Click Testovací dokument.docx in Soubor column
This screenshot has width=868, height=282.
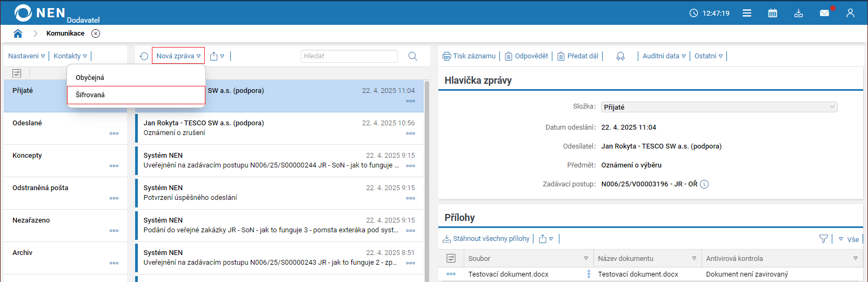click(508, 274)
